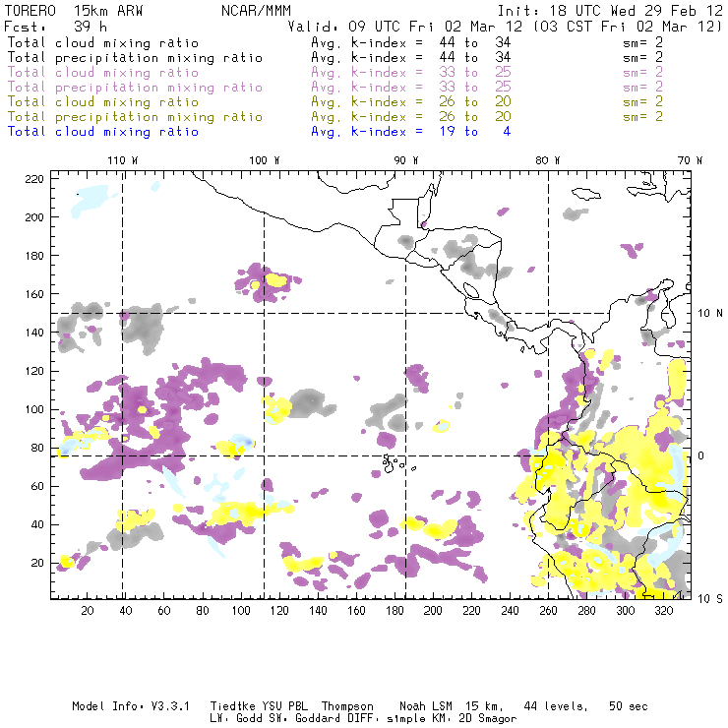
Task: Click the equator '0' latitude label
Action: click(701, 455)
